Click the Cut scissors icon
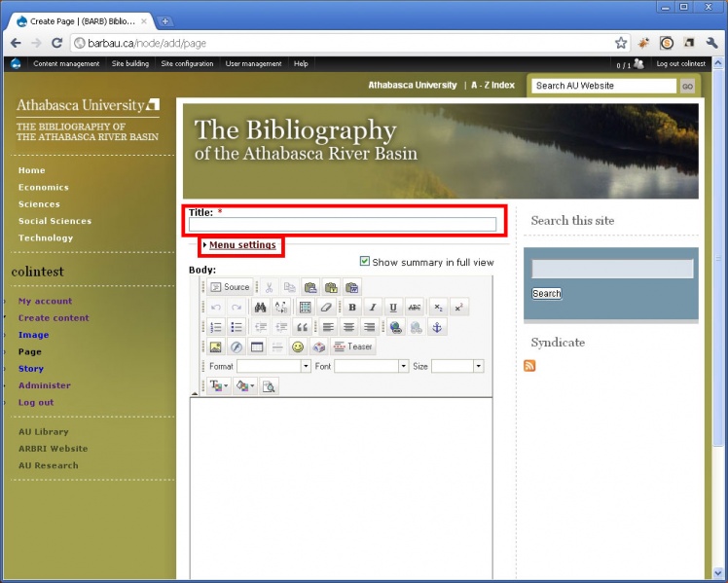The height and width of the screenshot is (583, 728). click(269, 287)
